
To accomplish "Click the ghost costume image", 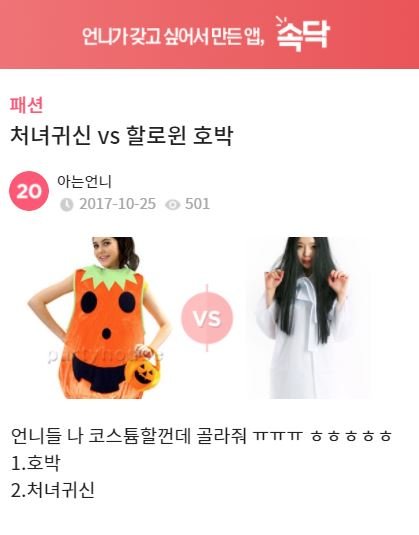I will click(x=308, y=318).
